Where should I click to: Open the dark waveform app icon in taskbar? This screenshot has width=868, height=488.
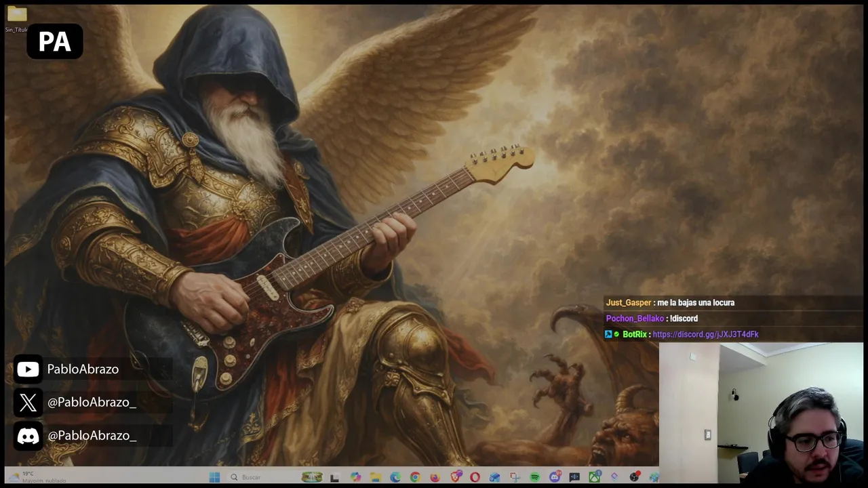[x=574, y=477]
